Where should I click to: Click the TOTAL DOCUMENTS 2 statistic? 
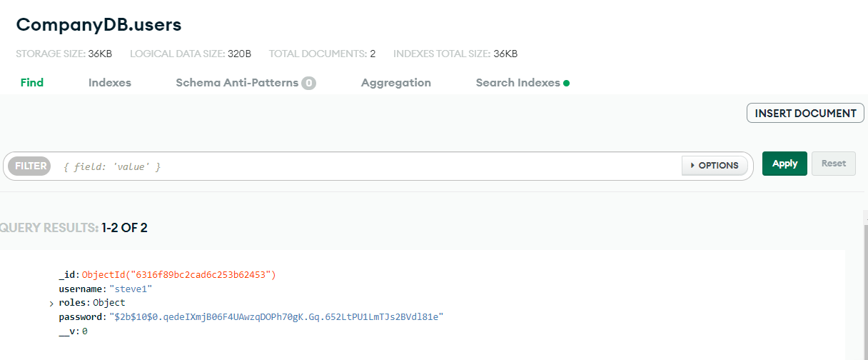[322, 54]
